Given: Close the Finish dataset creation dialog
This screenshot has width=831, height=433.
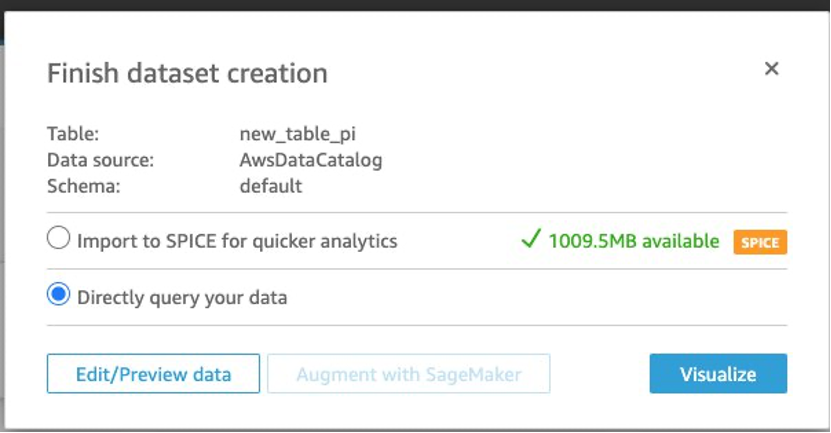Looking at the screenshot, I should pos(771,69).
